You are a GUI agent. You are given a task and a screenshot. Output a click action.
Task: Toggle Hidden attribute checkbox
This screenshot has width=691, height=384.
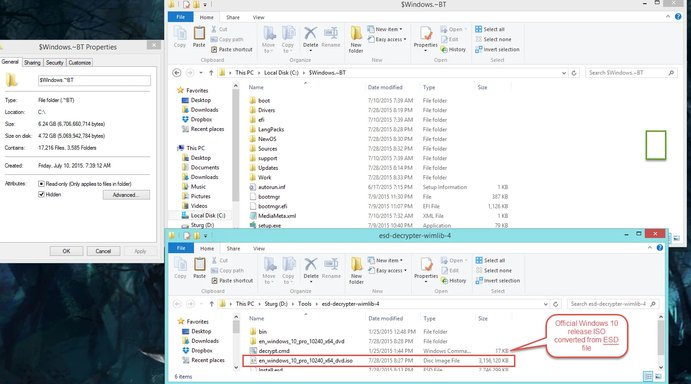(41, 194)
